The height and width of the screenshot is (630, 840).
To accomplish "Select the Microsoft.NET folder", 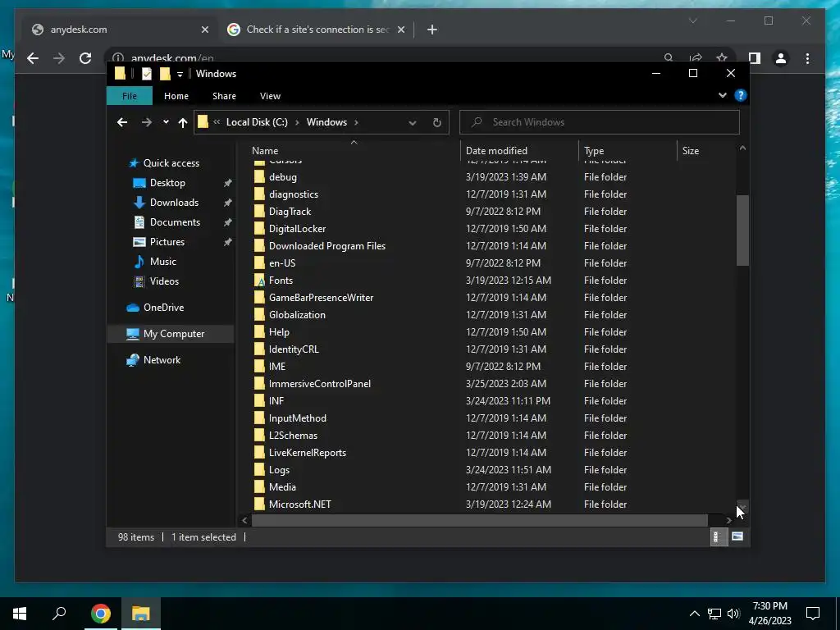I will 300,504.
